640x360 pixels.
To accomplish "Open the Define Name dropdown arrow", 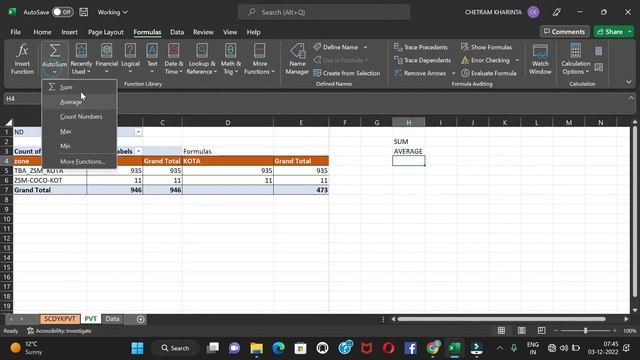I will pos(365,47).
